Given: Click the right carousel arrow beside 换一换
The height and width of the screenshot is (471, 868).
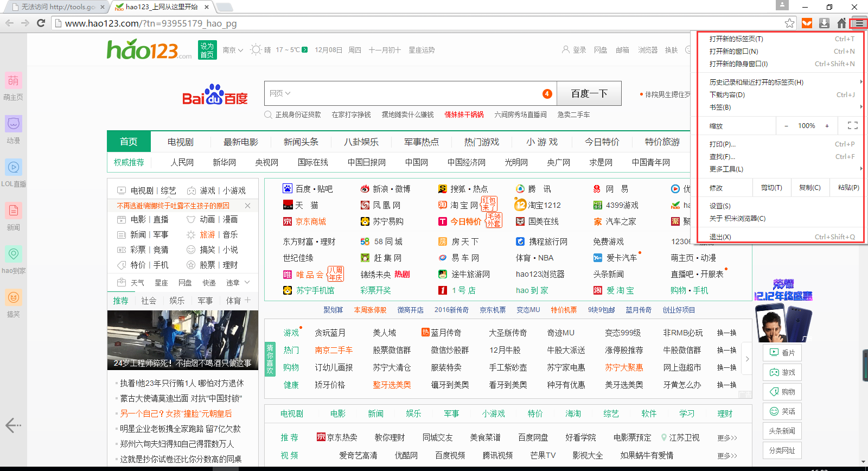Looking at the screenshot, I should [x=747, y=359].
